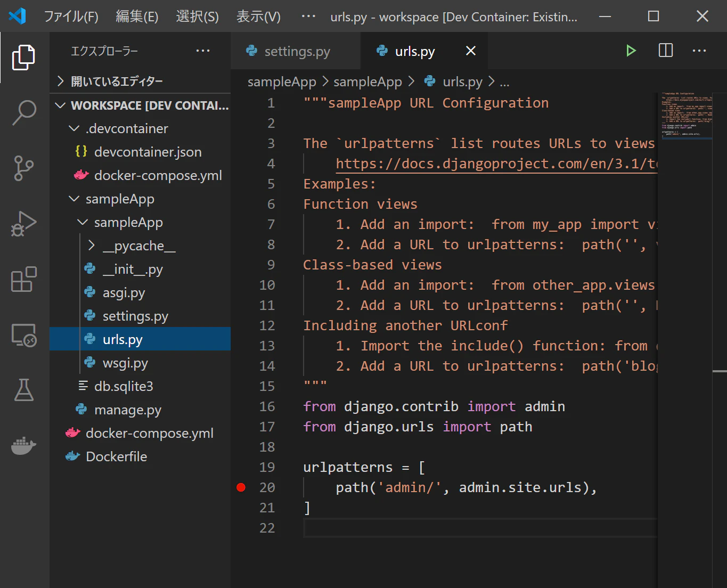Close the urls.py tab
The height and width of the screenshot is (588, 727).
pyautogui.click(x=471, y=51)
